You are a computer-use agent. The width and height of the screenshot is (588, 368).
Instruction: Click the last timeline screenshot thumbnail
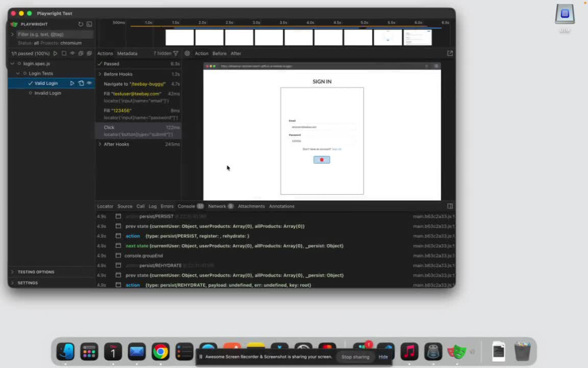(417, 38)
